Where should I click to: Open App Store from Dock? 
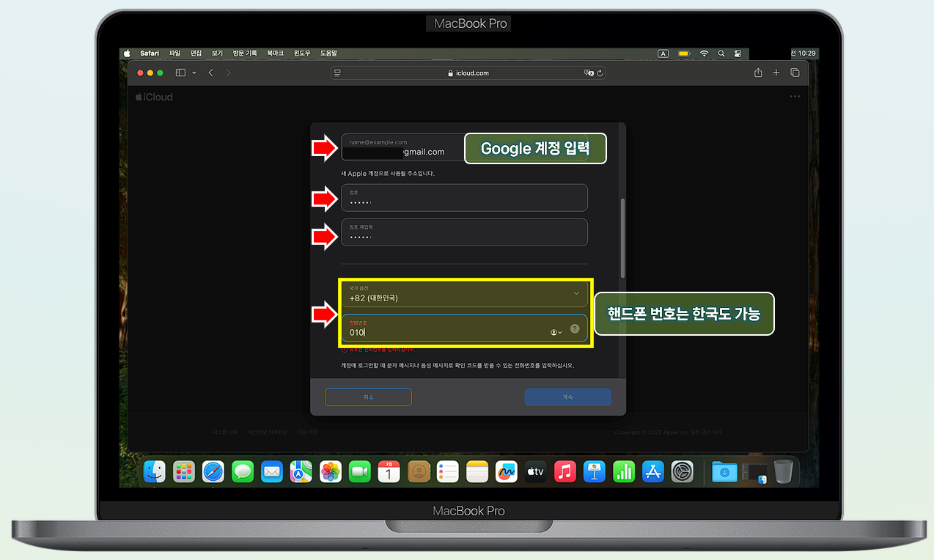653,471
